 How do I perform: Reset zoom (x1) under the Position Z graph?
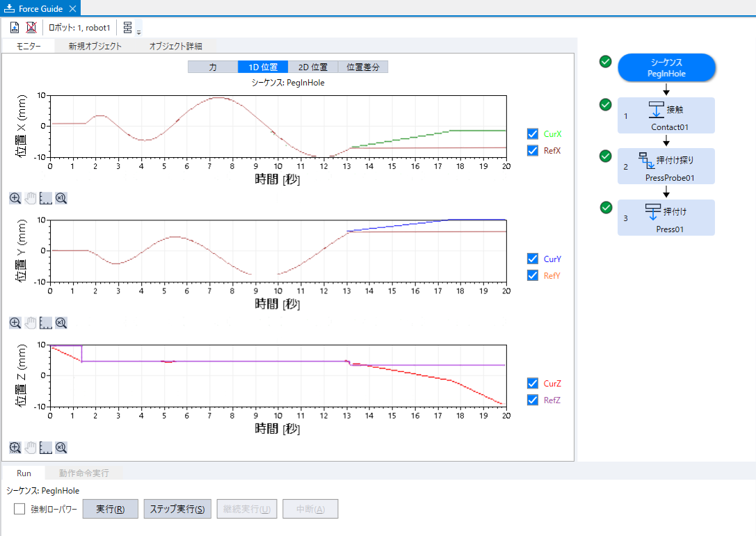61,447
